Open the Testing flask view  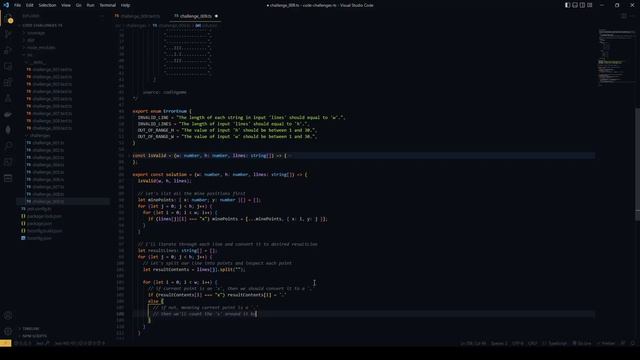(8, 98)
